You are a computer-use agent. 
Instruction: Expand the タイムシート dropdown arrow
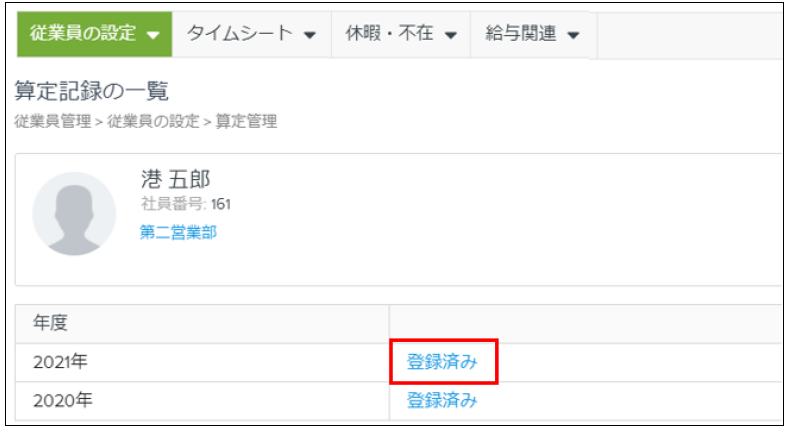coord(310,35)
